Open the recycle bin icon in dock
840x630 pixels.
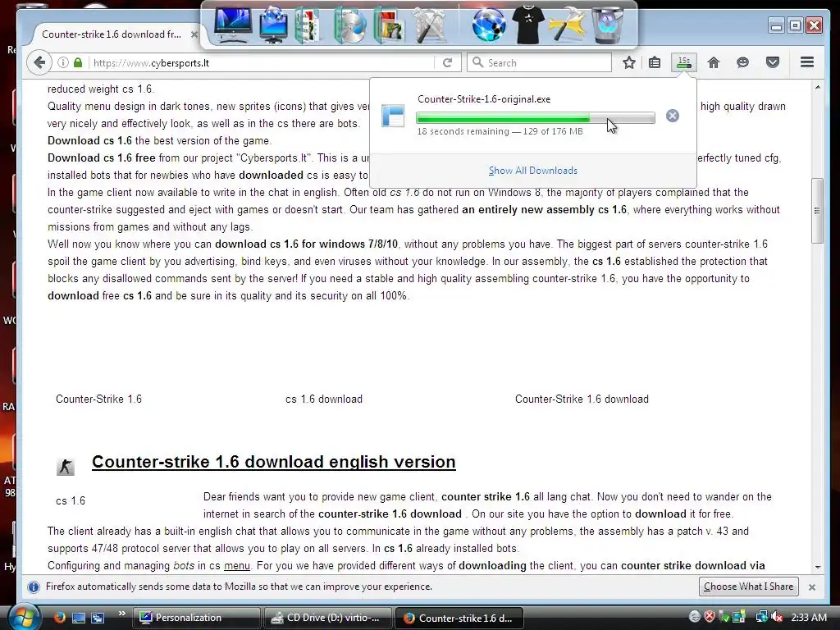608,25
